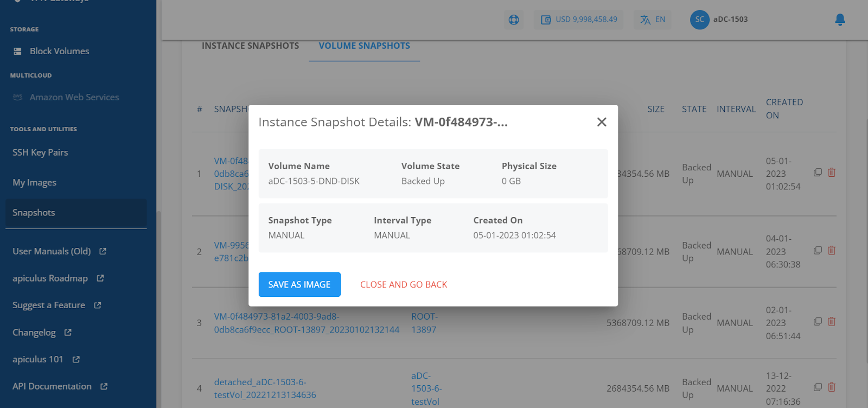This screenshot has height=408, width=868.
Task: Select Snapshots in the sidebar
Action: pyautogui.click(x=76, y=213)
